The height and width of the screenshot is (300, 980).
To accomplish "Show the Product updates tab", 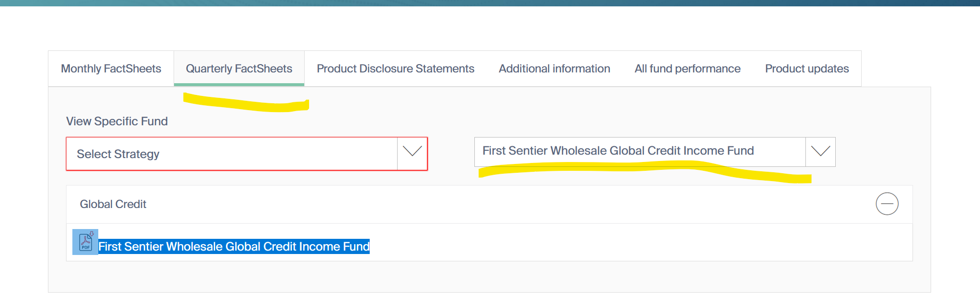I will click(806, 69).
